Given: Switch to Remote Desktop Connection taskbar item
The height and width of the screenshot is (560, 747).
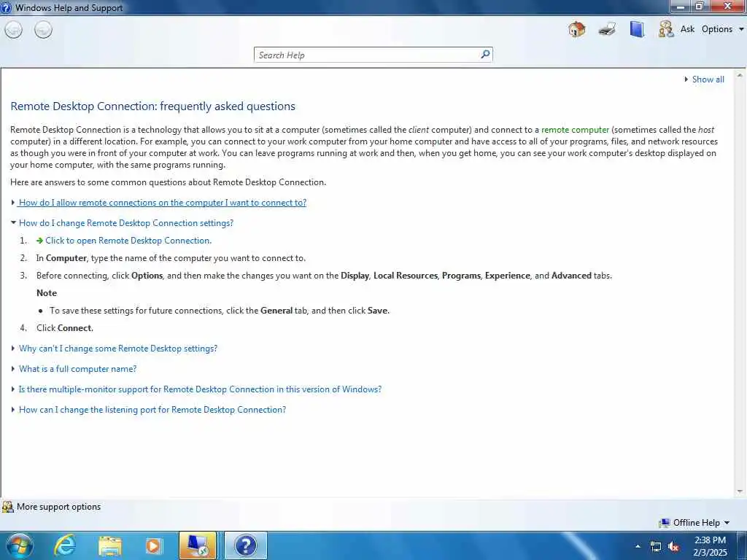Looking at the screenshot, I should [x=198, y=545].
